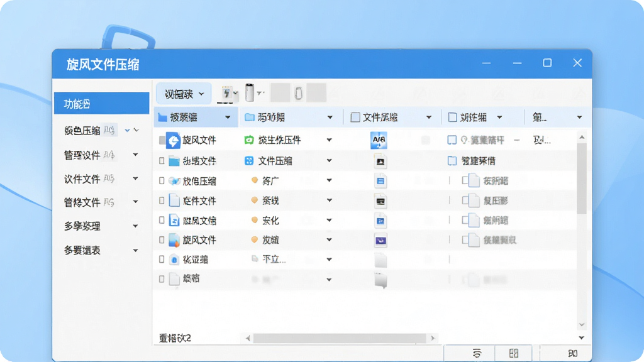Select the 功能图 sidebar item
The width and height of the screenshot is (644, 362).
[101, 104]
